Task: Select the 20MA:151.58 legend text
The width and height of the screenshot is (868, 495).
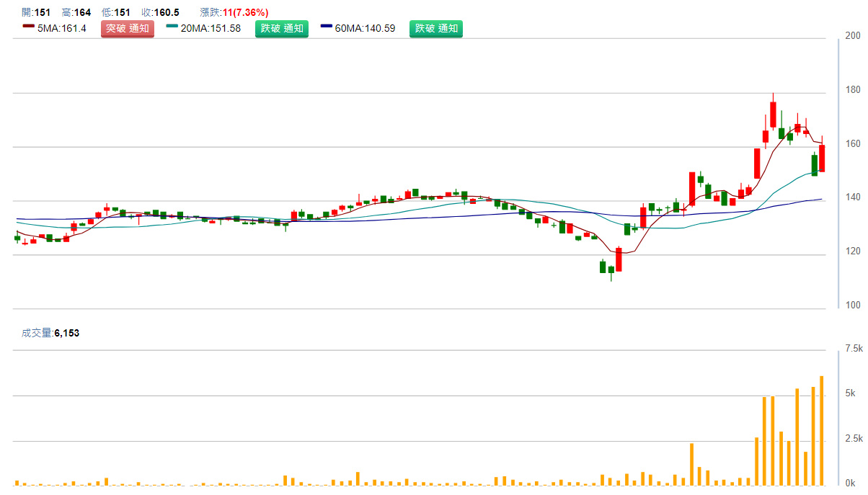Action: pos(211,29)
